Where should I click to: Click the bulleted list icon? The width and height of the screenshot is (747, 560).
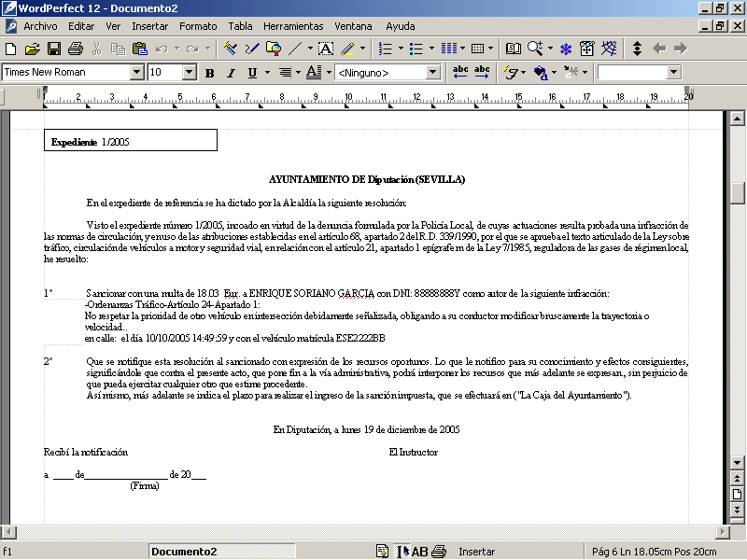click(x=416, y=49)
